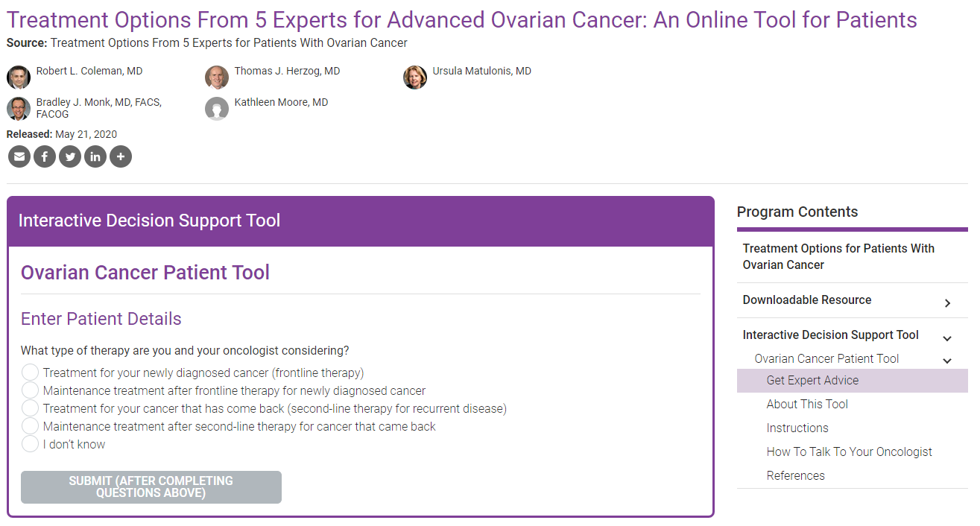Expand the Downloadable Resource section
The width and height of the screenshot is (980, 526).
coord(947,302)
